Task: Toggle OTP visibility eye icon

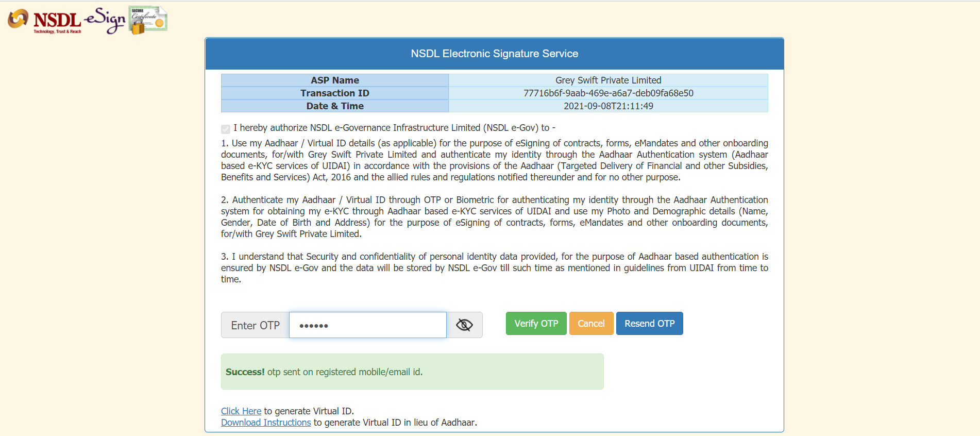Action: tap(464, 325)
